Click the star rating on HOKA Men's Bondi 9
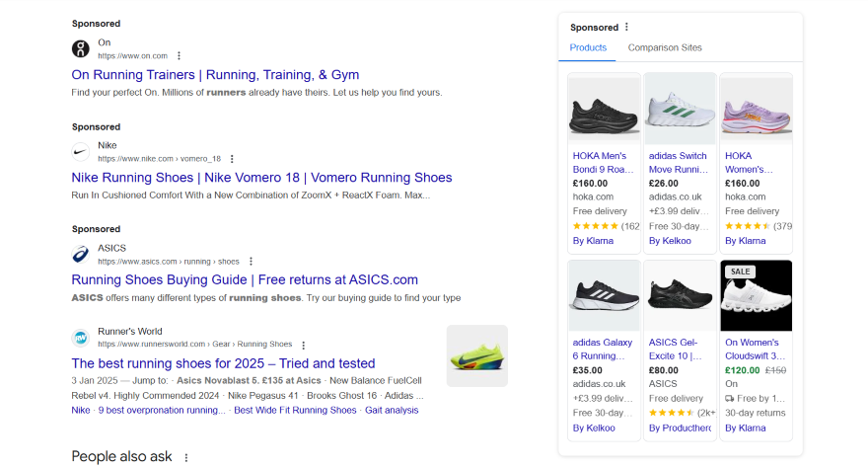 click(595, 226)
